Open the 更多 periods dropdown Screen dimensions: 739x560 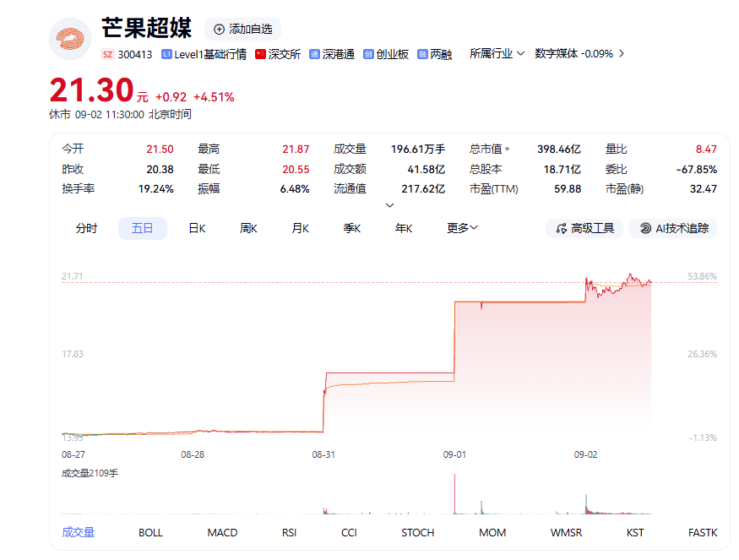pos(462,229)
